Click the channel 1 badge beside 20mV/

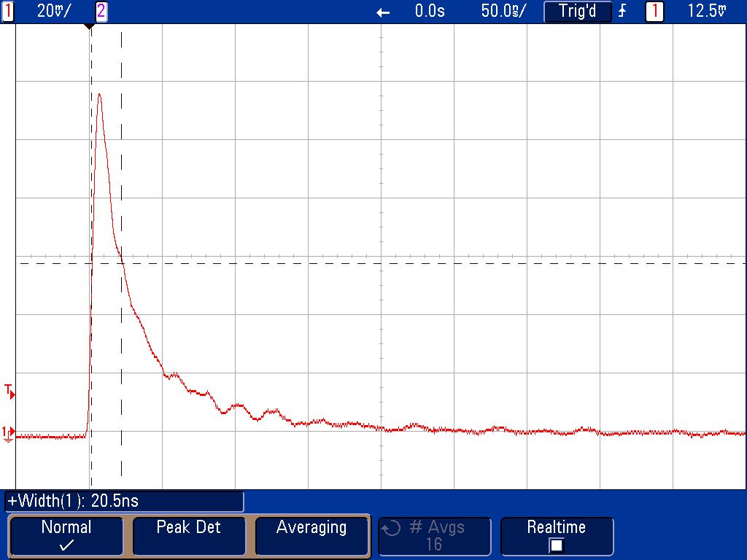pos(8,11)
